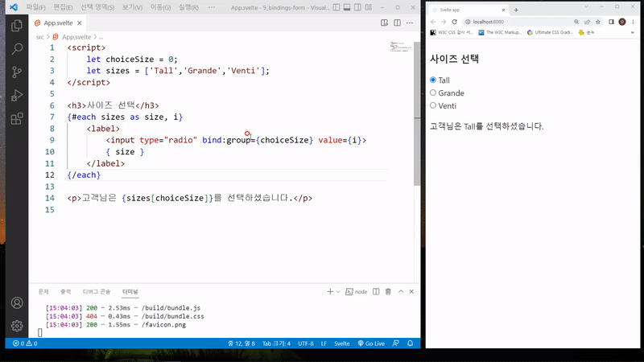Change the LF end-of-line sequence

324,343
